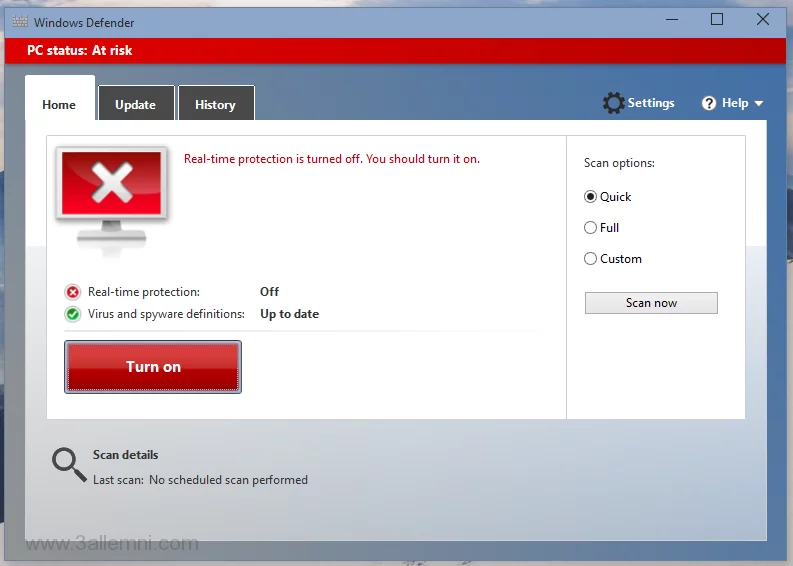Image resolution: width=793 pixels, height=566 pixels.
Task: Expand the Help dropdown arrow
Action: [x=758, y=104]
